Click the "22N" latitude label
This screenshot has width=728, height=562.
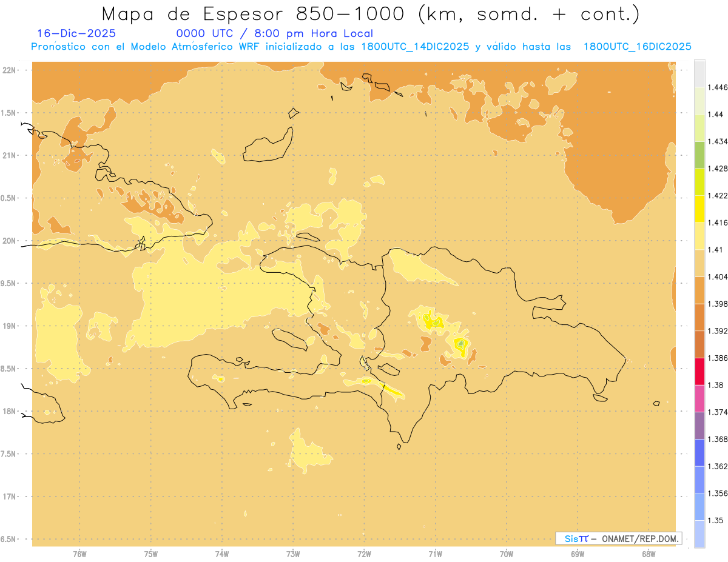pos(8,70)
